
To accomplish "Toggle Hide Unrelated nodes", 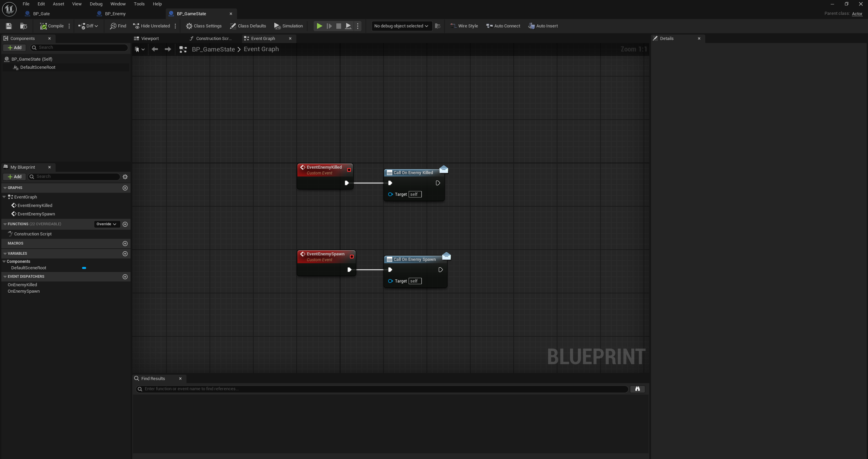I will 152,26.
